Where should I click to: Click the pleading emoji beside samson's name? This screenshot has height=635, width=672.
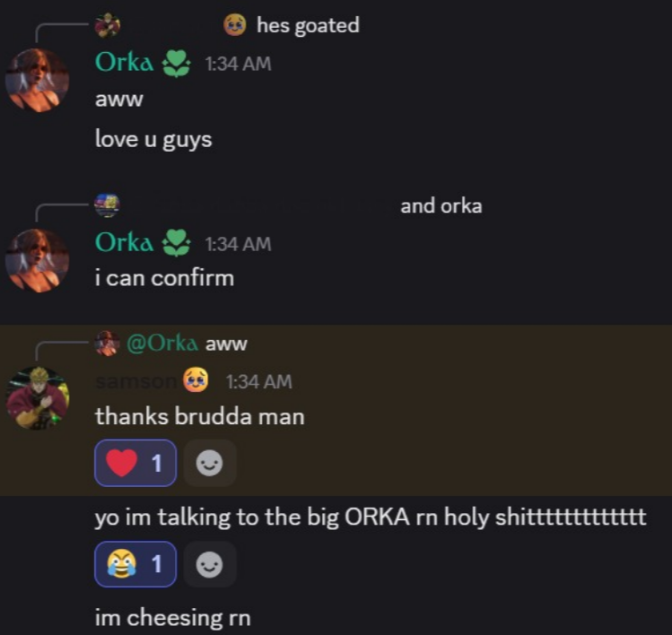(196, 380)
